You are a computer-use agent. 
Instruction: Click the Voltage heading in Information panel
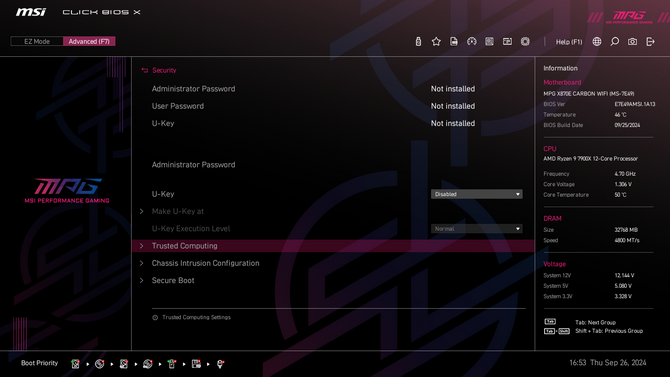tap(554, 264)
